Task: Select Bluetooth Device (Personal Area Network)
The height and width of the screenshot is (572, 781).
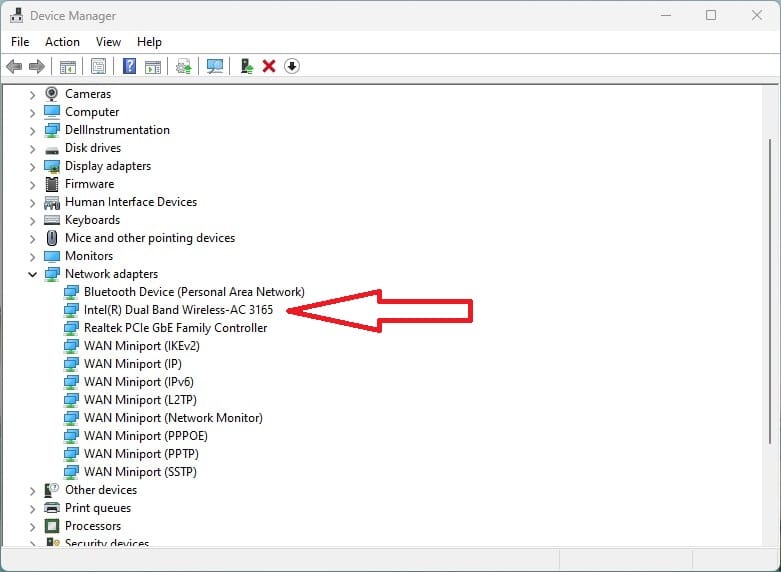Action: click(194, 292)
